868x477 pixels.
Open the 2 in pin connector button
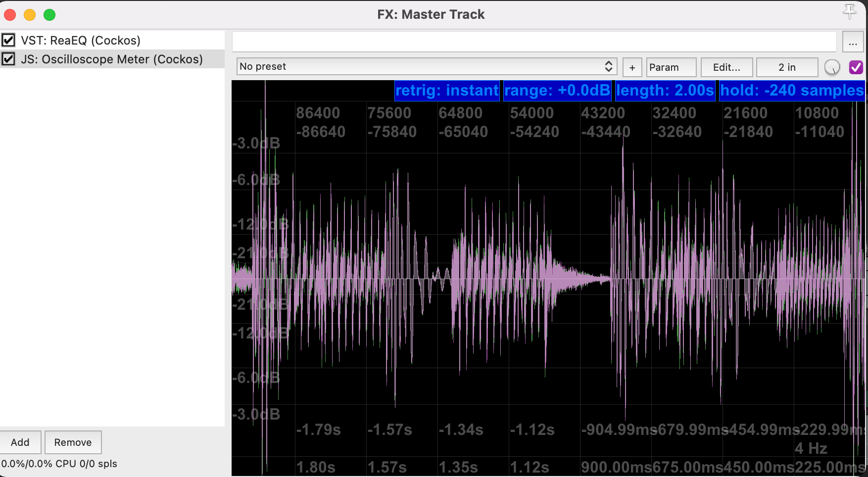[787, 67]
